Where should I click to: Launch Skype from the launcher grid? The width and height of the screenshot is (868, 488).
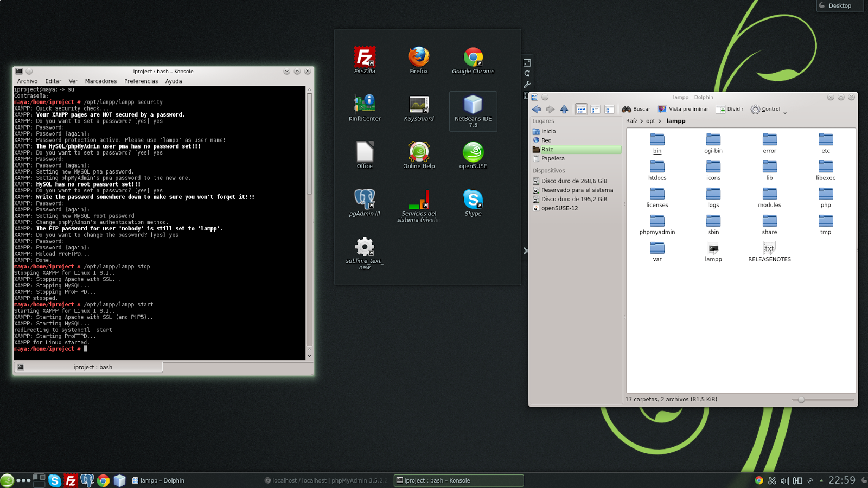pos(473,200)
